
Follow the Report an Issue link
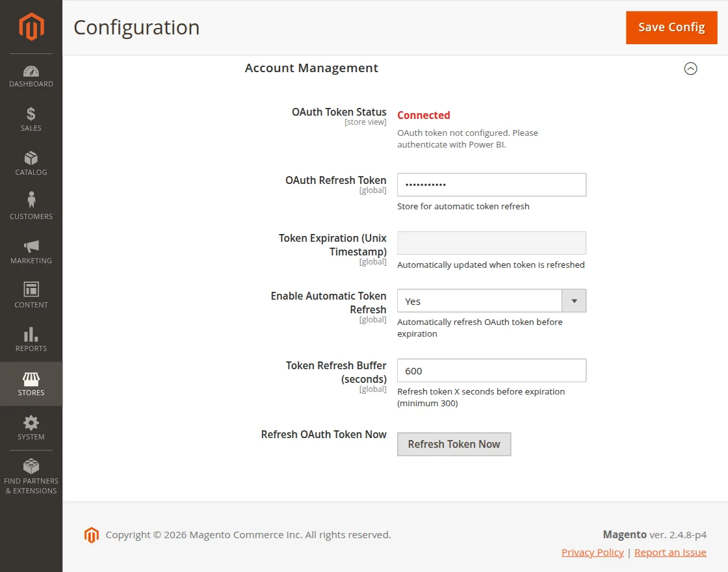tap(670, 552)
